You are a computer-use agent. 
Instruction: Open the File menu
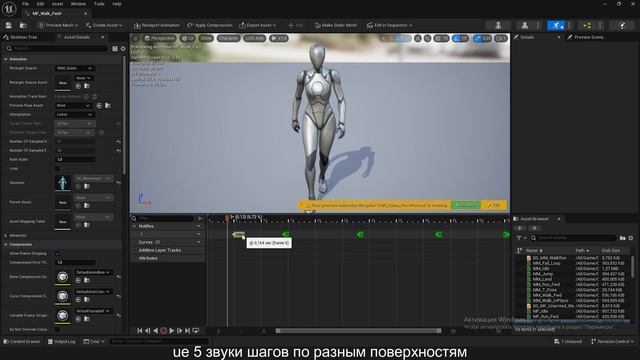pos(25,4)
